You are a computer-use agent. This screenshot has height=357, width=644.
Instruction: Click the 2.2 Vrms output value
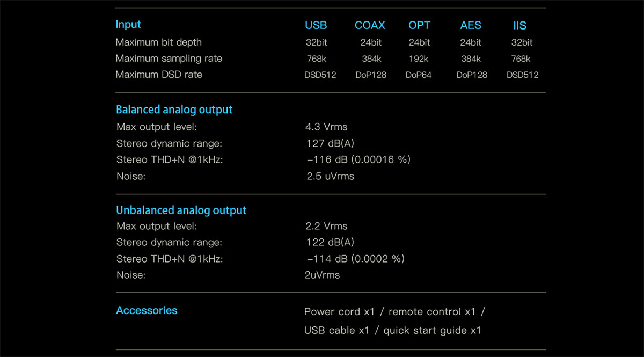coord(327,226)
